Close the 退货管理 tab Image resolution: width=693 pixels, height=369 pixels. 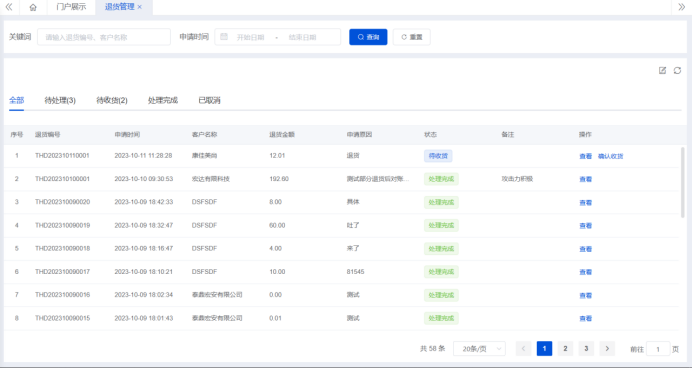pyautogui.click(x=140, y=7)
